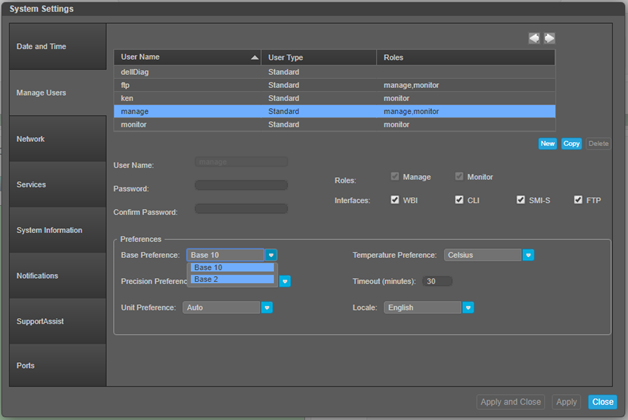The width and height of the screenshot is (628, 420).
Task: Click the Close button
Action: click(x=602, y=402)
